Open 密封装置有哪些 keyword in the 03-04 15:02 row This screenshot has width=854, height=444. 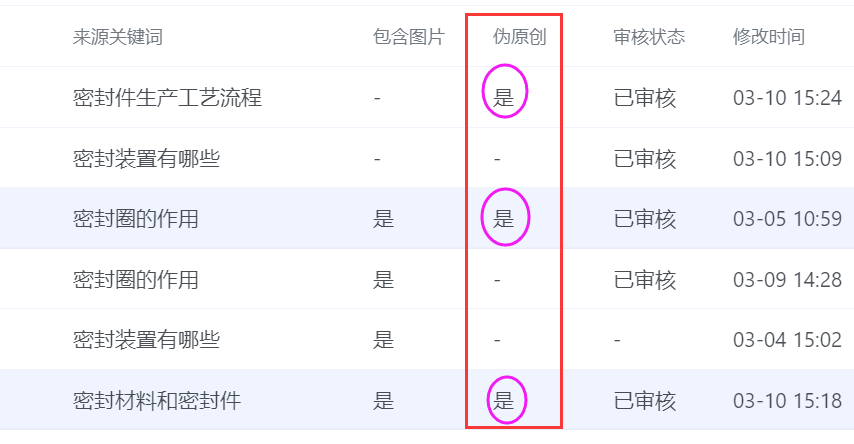click(146, 341)
